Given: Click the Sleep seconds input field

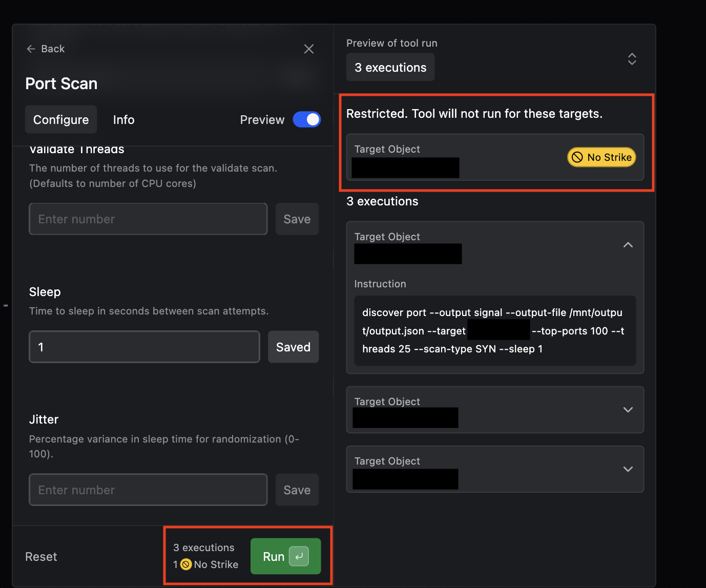Looking at the screenshot, I should 144,347.
